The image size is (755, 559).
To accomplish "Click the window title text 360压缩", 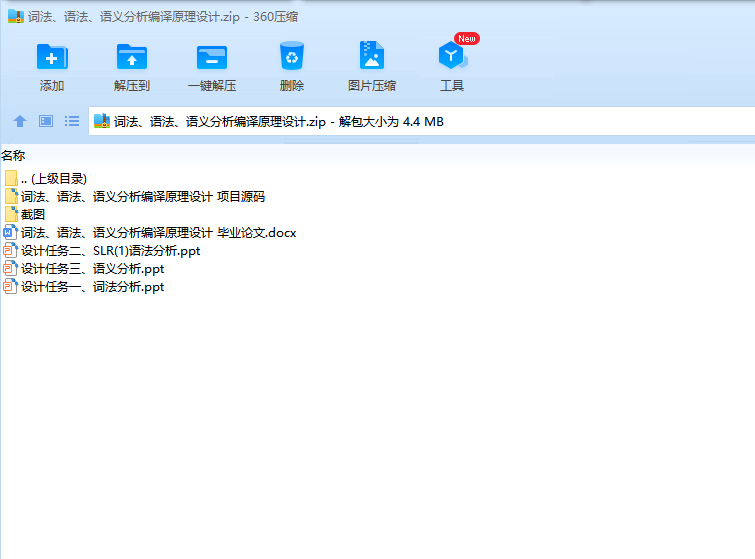I will click(275, 17).
